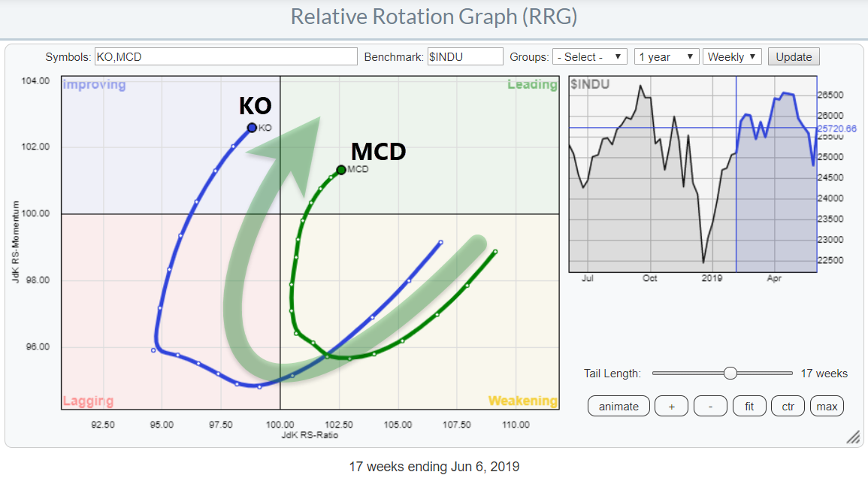868x478 pixels.
Task: Click the KO tail end point marker
Action: click(x=252, y=128)
